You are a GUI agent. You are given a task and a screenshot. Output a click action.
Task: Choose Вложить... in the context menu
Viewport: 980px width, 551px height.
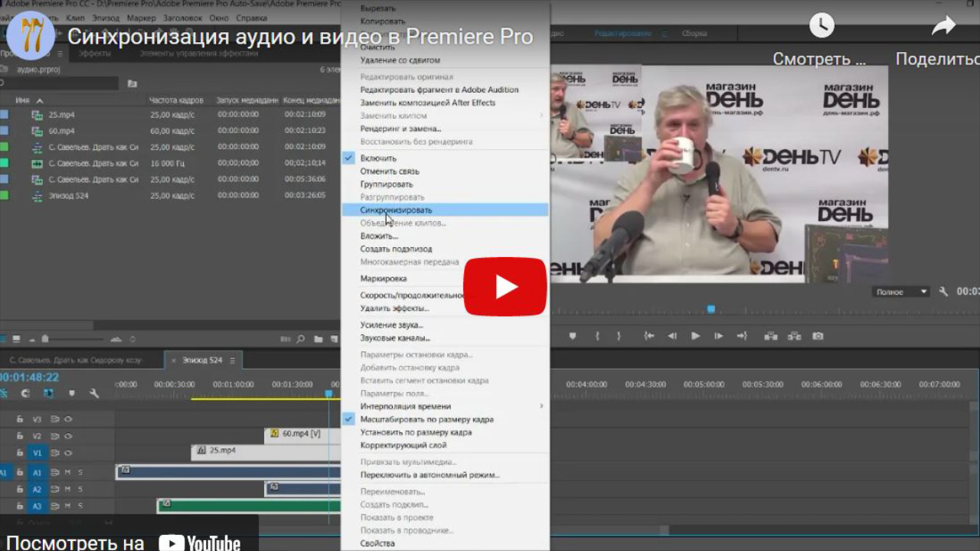coord(444,236)
